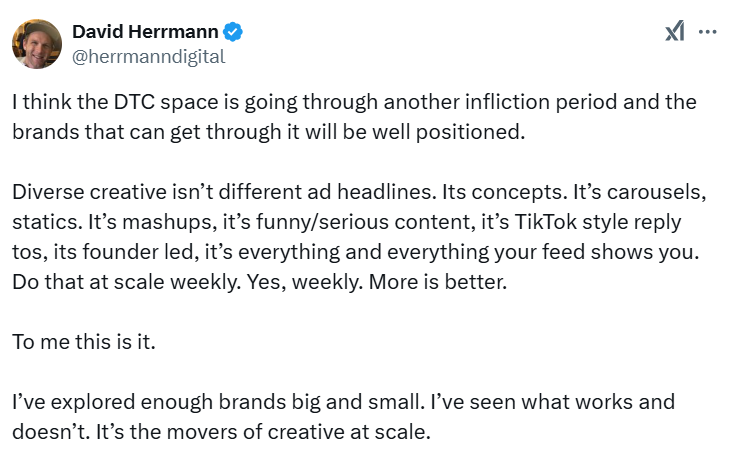Open David Herrmann's profile photo
The width and height of the screenshot is (740, 464).
click(36, 44)
